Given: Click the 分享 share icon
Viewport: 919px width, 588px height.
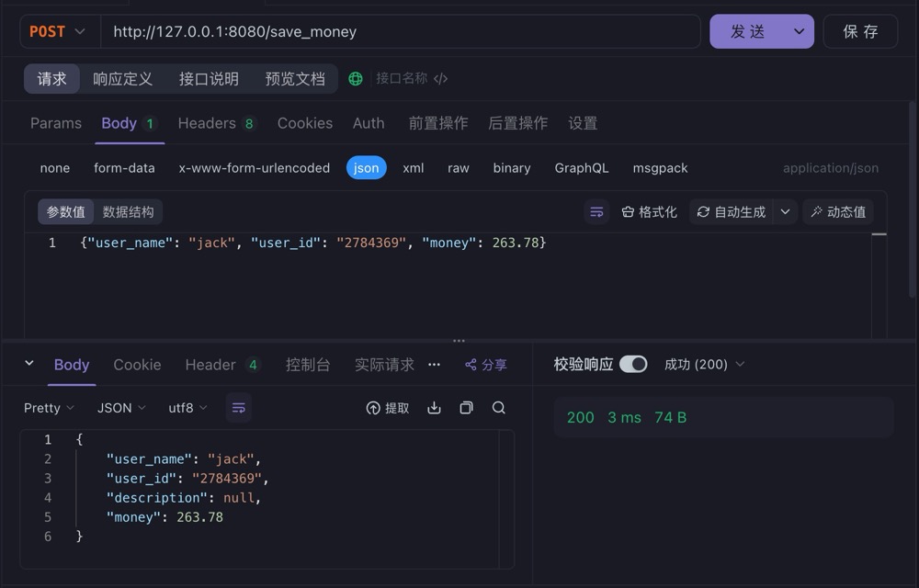Looking at the screenshot, I should point(485,365).
